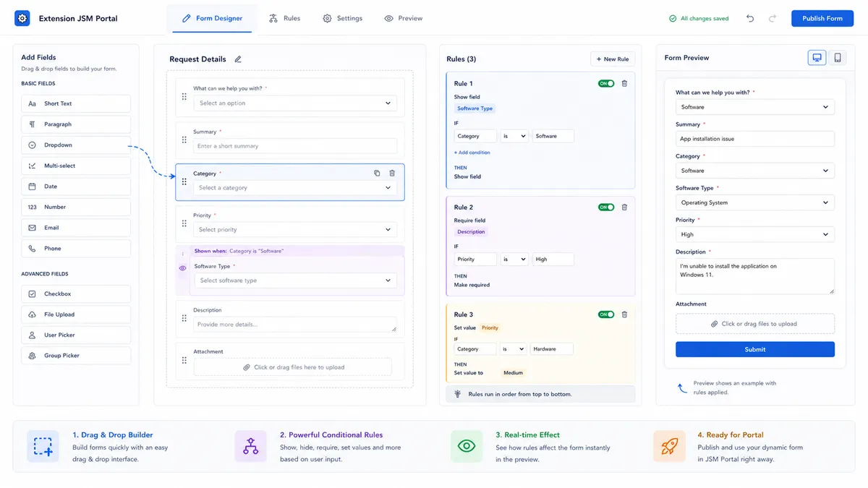Click preview 'Click or drag files to upload'

[755, 324]
